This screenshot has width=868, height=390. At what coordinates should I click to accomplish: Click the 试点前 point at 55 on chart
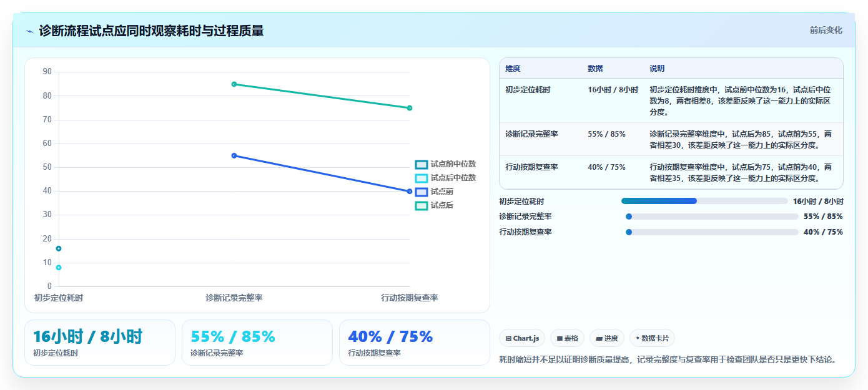click(x=234, y=155)
